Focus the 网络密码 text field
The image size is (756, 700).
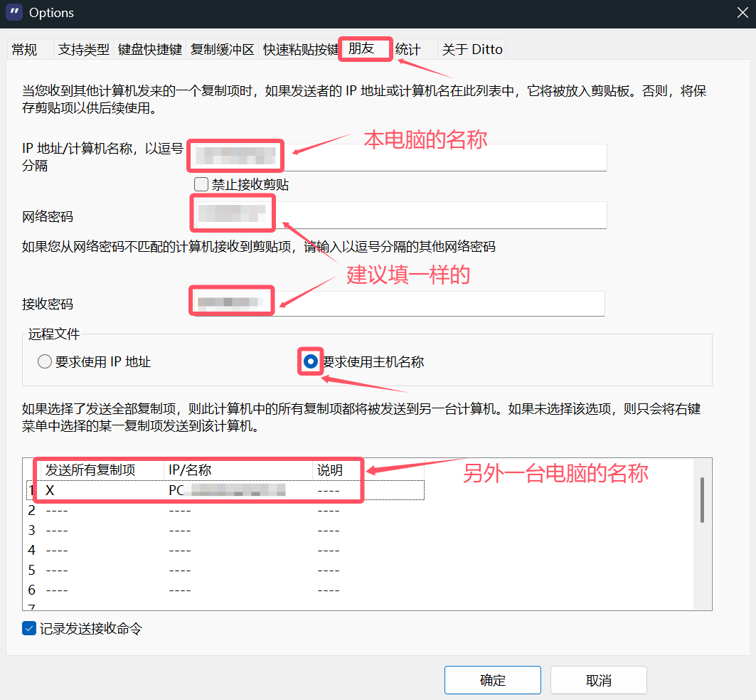tap(441, 215)
